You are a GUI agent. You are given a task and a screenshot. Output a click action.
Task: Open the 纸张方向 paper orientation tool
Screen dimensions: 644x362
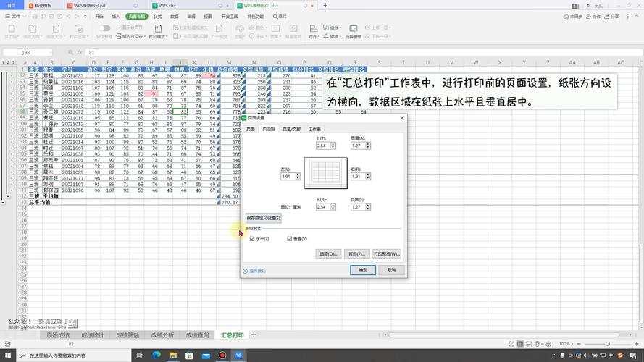click(x=32, y=31)
